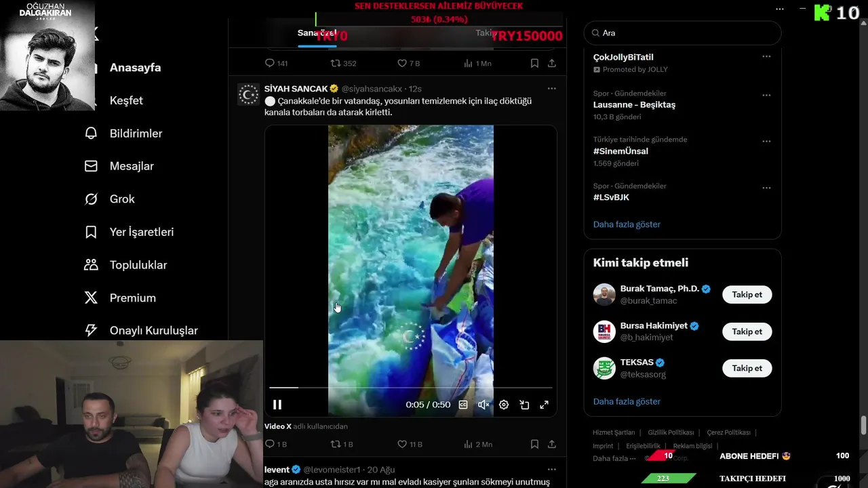Click the Mesajlar envelope icon
The image size is (868, 488).
(91, 166)
